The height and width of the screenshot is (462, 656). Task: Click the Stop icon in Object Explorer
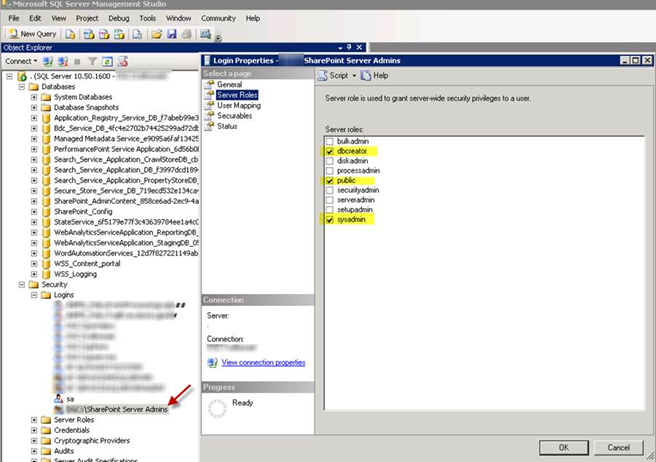(x=77, y=62)
